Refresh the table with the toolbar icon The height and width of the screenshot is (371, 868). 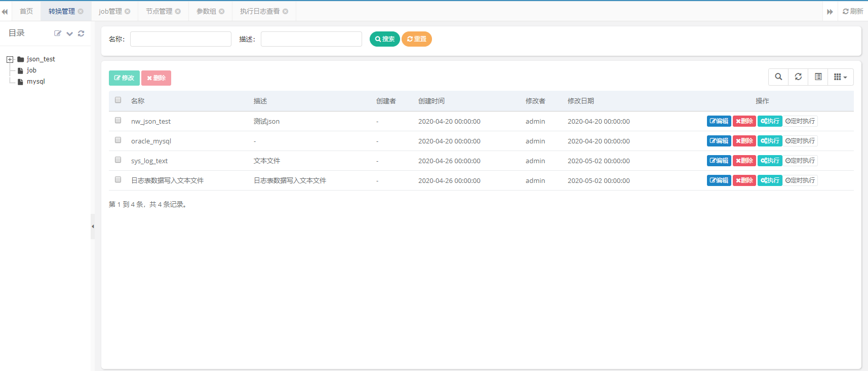(x=798, y=77)
